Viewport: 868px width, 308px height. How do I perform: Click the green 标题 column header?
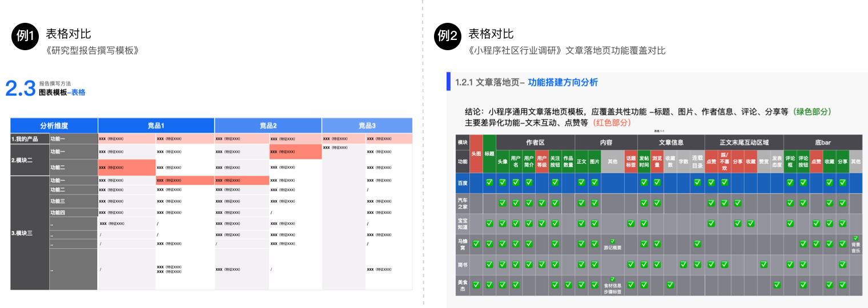[489, 153]
